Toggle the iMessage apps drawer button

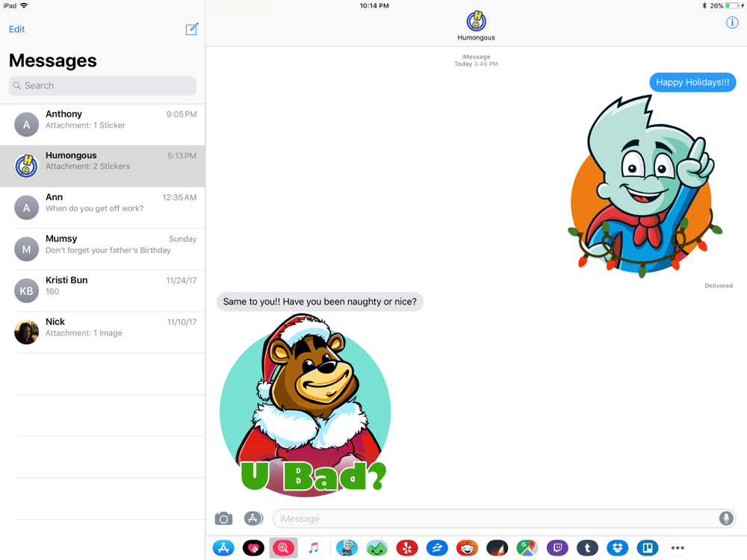(x=253, y=518)
